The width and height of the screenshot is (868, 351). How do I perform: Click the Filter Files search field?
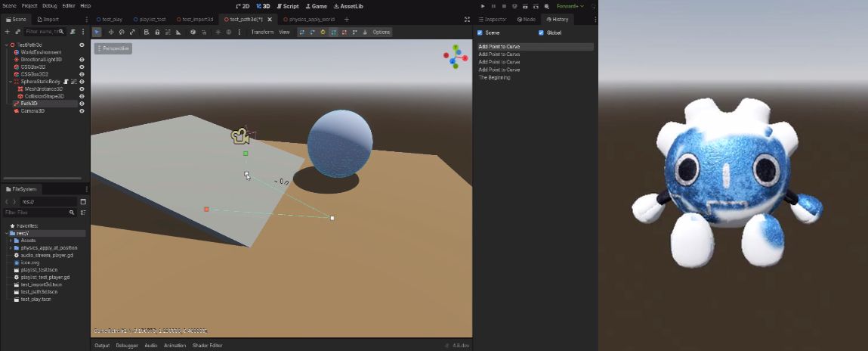[x=36, y=213]
